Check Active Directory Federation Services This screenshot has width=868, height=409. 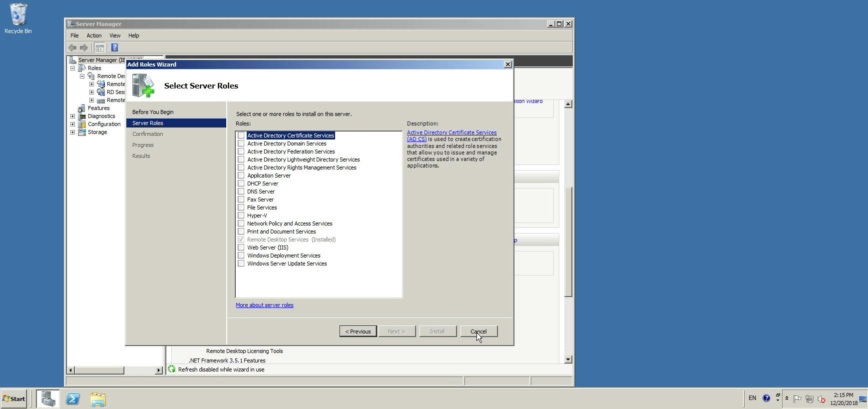pyautogui.click(x=241, y=151)
